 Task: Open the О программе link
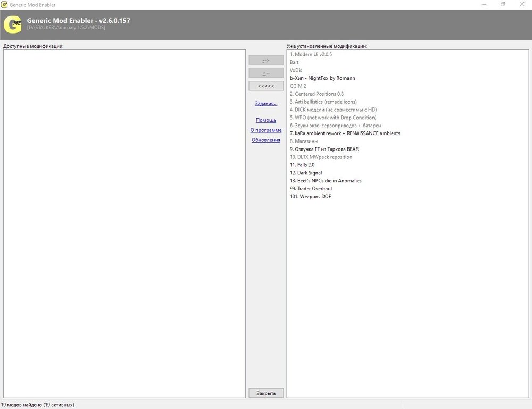pos(266,130)
